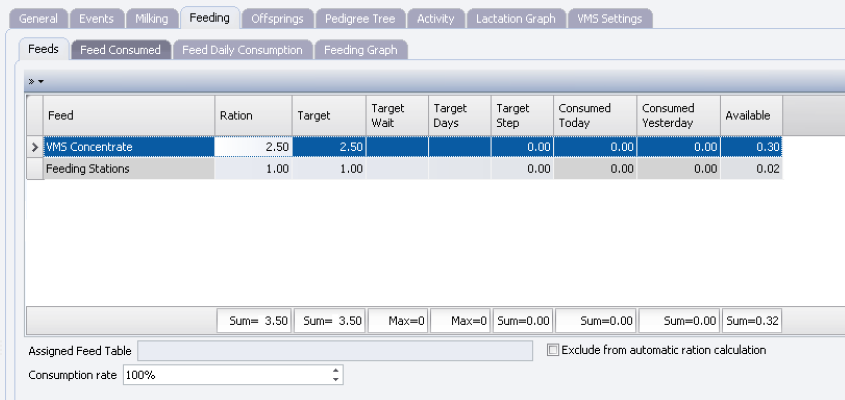Edit the VMS Concentrate ration cell
The width and height of the screenshot is (845, 400).
[x=253, y=147]
